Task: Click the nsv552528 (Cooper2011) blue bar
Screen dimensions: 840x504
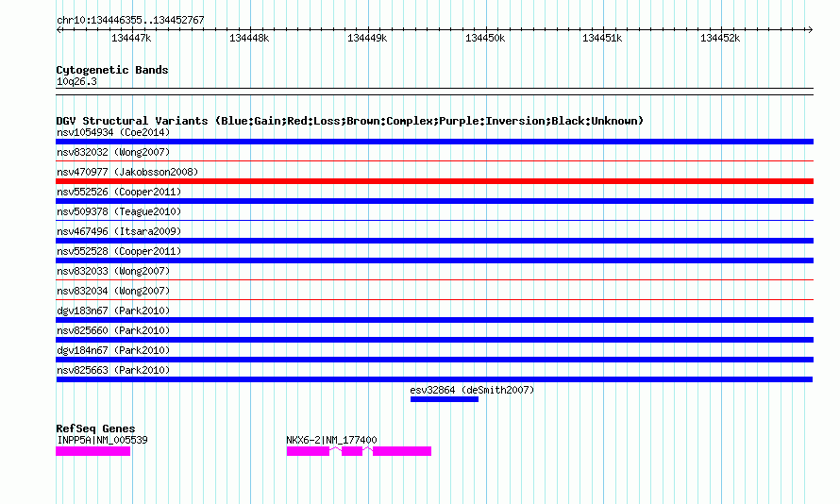Action: click(434, 260)
